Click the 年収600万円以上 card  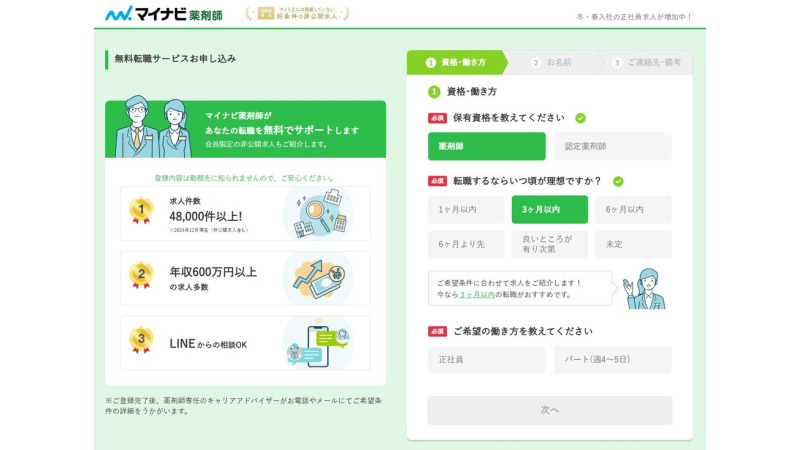[x=245, y=278]
